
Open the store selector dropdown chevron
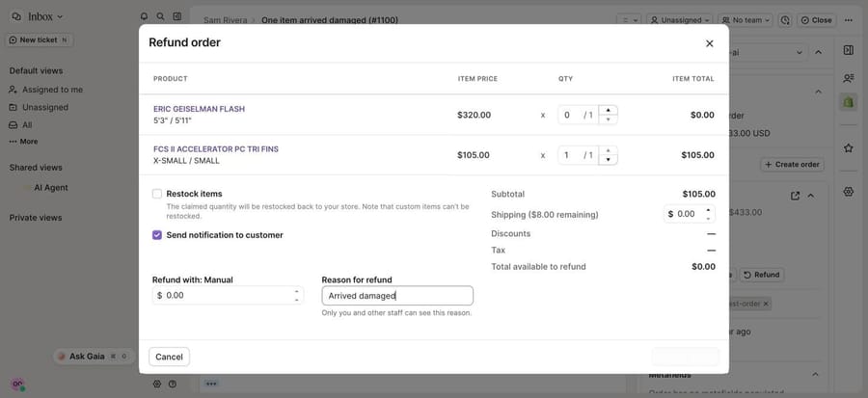pyautogui.click(x=799, y=52)
